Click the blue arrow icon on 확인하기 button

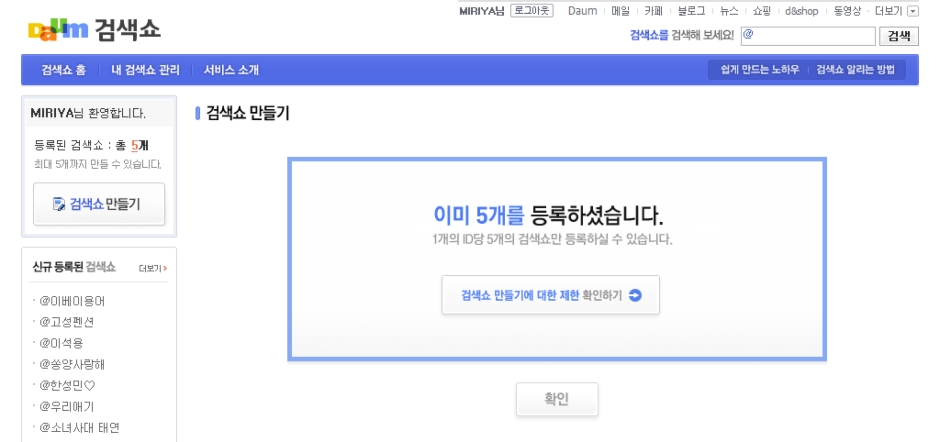(x=635, y=295)
